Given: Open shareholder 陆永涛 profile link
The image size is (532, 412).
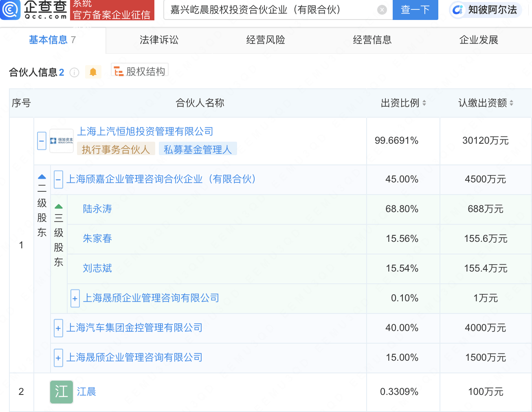Looking at the screenshot, I should tap(97, 209).
